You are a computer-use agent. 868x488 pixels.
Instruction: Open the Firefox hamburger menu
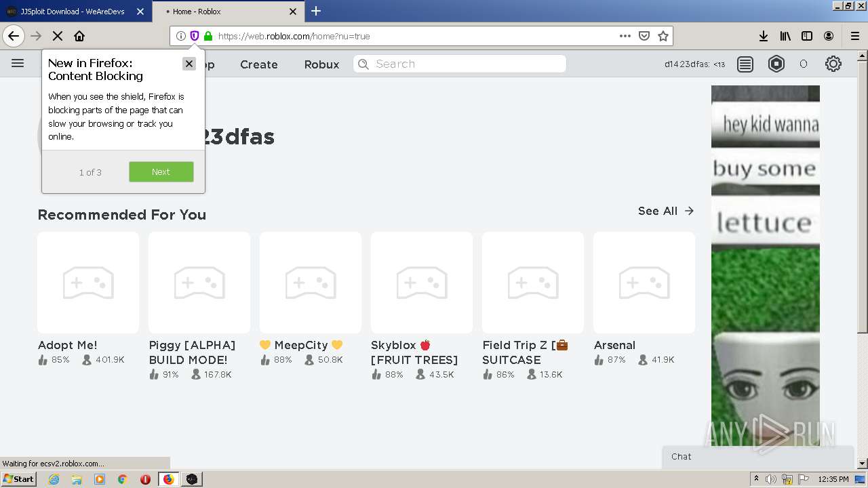pos(855,36)
